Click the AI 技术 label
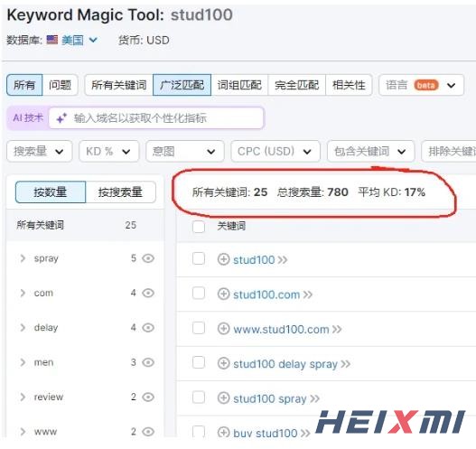Image resolution: width=476 pixels, height=449 pixels. (28, 117)
